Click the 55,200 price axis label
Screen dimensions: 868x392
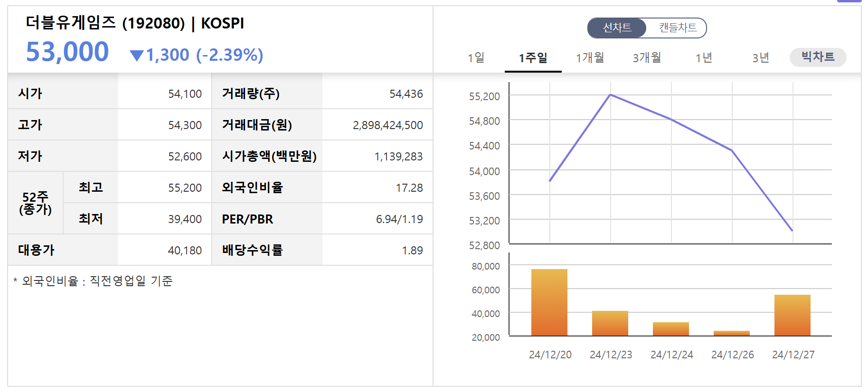484,96
